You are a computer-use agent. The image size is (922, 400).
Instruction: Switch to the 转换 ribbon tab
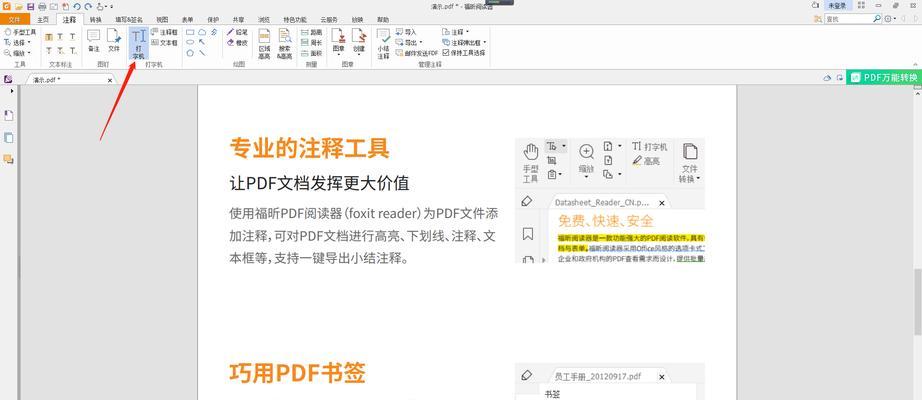pos(95,19)
